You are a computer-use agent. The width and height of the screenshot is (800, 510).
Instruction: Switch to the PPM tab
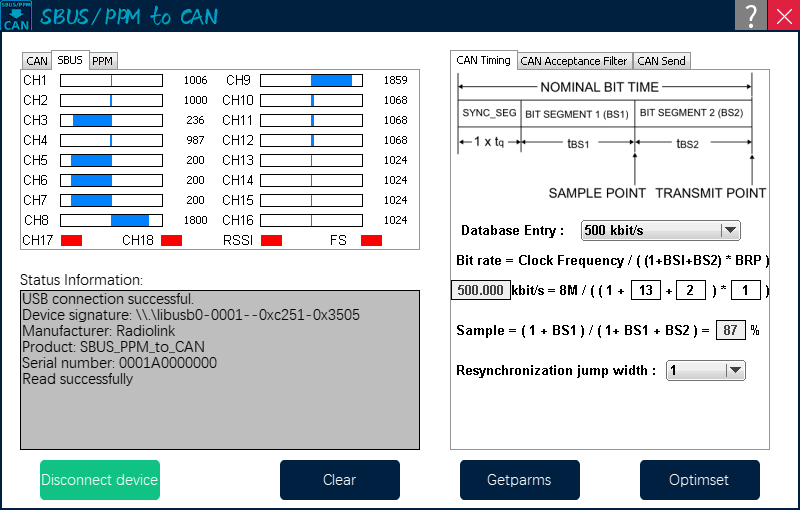[x=102, y=61]
